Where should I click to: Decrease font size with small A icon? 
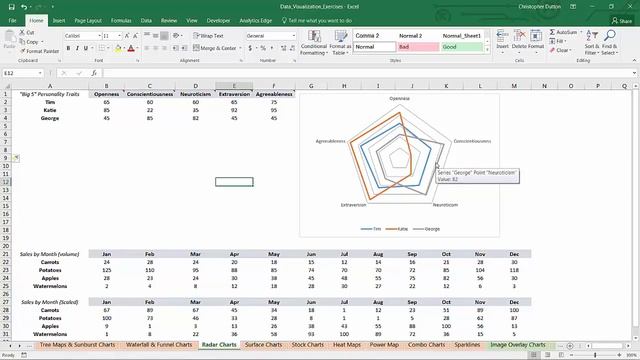pos(136,36)
